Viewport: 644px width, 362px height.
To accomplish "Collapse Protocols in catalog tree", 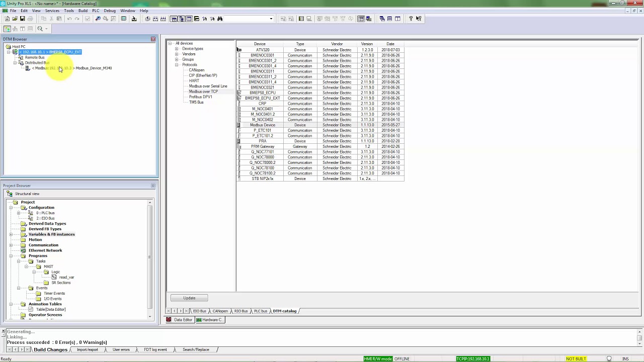I will point(177,65).
